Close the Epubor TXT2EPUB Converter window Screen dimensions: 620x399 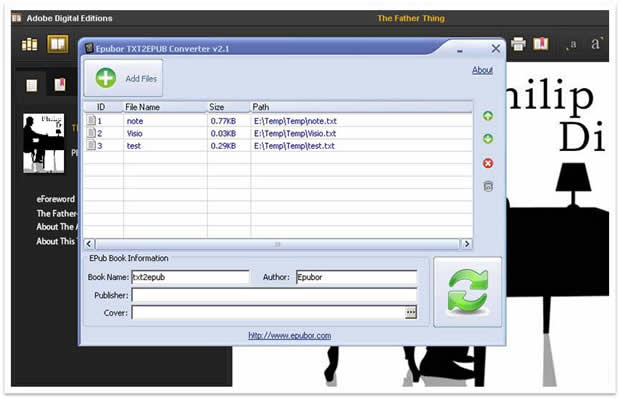(495, 48)
